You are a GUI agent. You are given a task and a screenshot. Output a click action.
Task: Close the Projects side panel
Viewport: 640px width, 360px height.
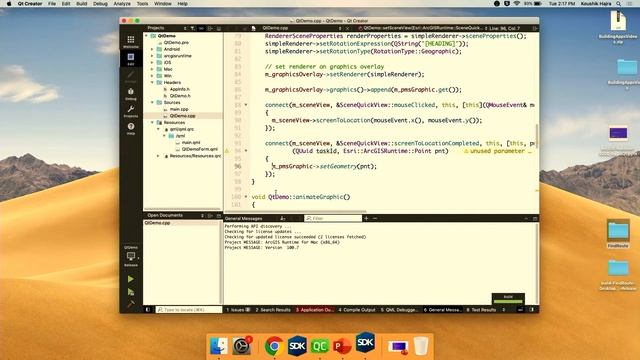pos(219,28)
